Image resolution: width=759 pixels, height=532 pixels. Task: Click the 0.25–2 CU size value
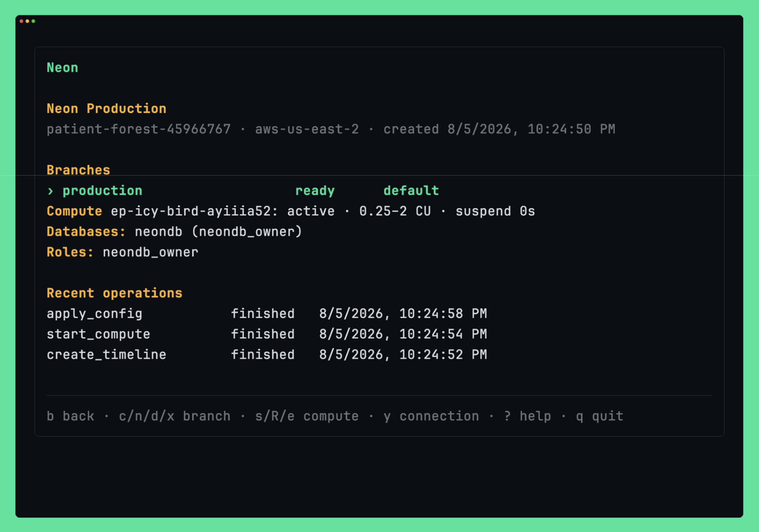[x=395, y=211]
